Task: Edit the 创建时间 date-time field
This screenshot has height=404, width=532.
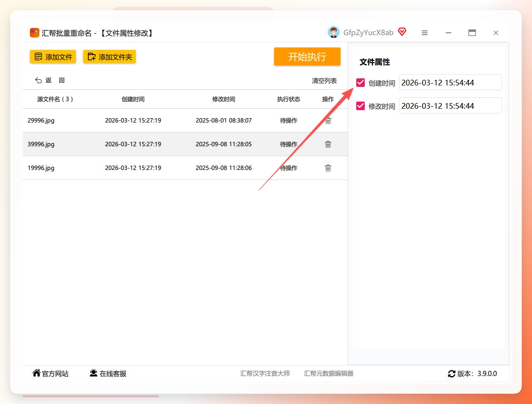Action: point(450,83)
